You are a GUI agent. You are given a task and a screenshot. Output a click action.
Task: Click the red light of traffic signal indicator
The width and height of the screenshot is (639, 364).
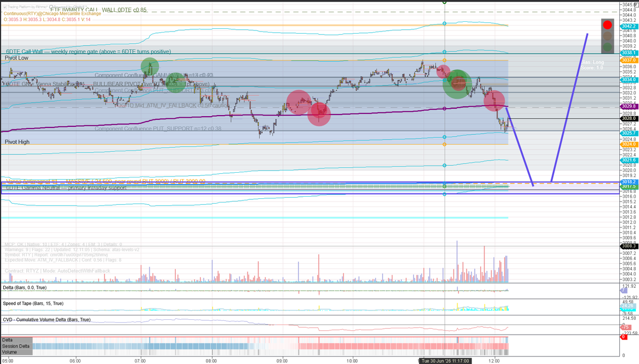click(x=607, y=25)
